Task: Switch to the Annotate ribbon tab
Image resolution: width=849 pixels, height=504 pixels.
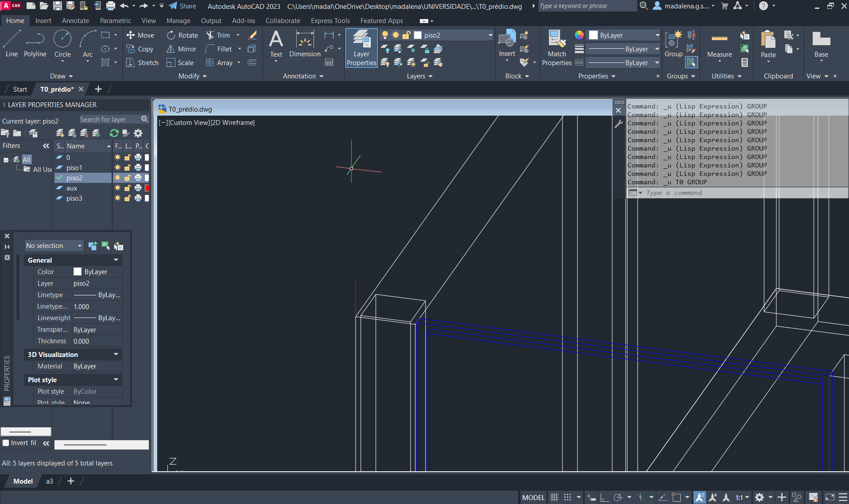Action: (75, 21)
